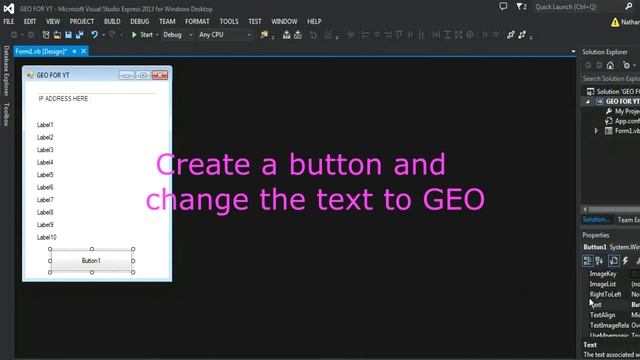Click the Bring to Front icon
The height and width of the screenshot is (360, 640).
(x=287, y=35)
